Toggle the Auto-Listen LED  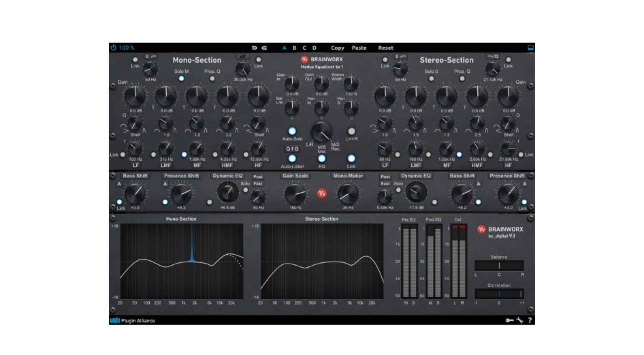click(x=292, y=159)
